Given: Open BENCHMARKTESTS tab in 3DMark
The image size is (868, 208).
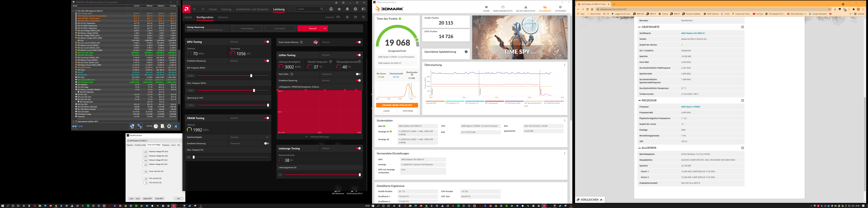Looking at the screenshot, I should pos(503,9).
